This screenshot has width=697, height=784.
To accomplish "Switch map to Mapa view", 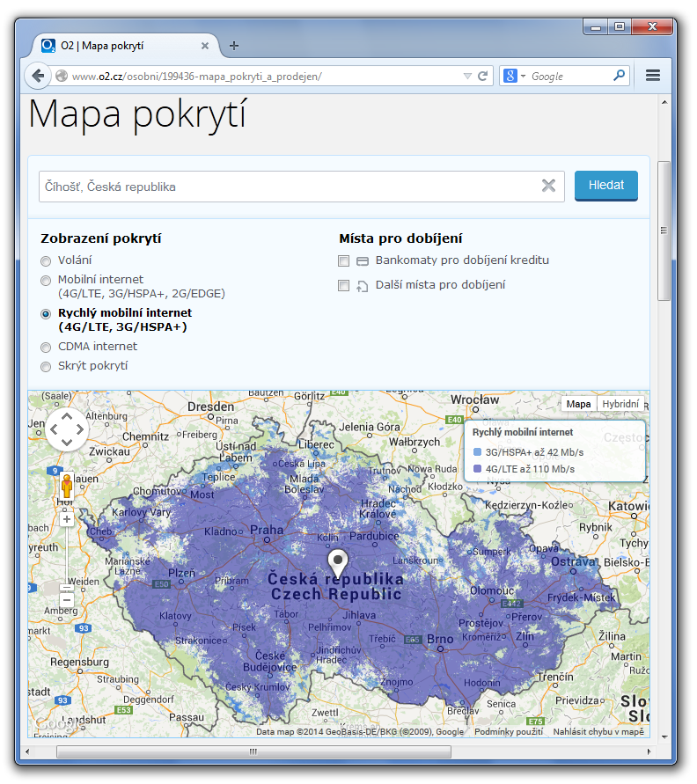I will [x=578, y=404].
